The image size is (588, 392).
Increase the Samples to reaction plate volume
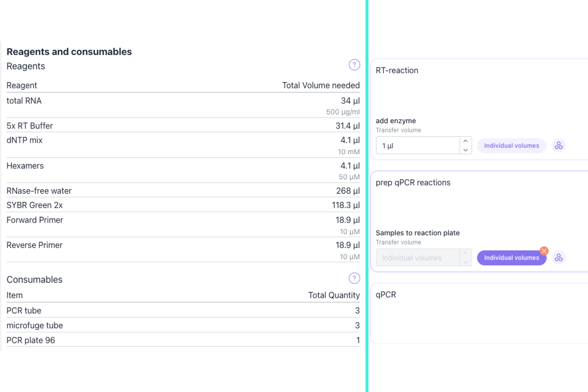(465, 253)
